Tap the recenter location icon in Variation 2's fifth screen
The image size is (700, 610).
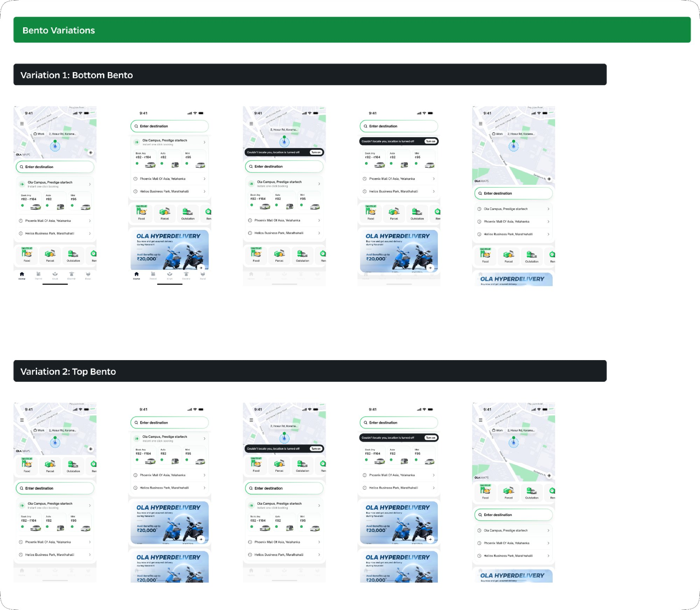click(549, 475)
